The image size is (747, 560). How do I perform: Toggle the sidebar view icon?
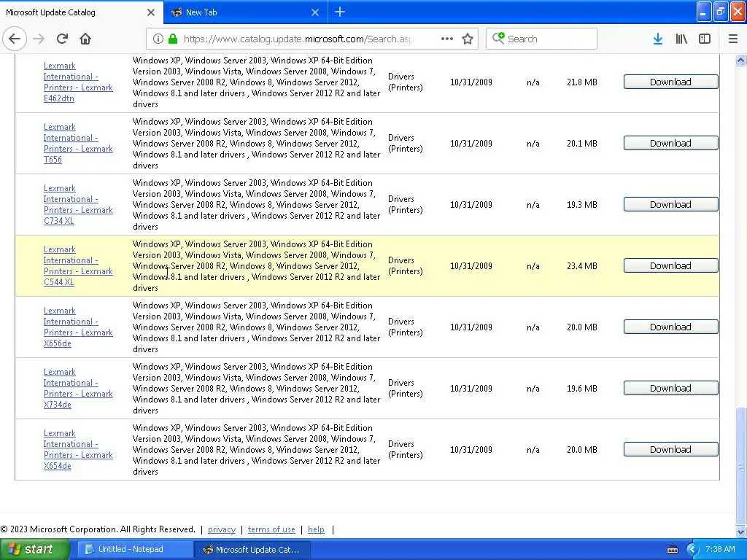pos(705,39)
